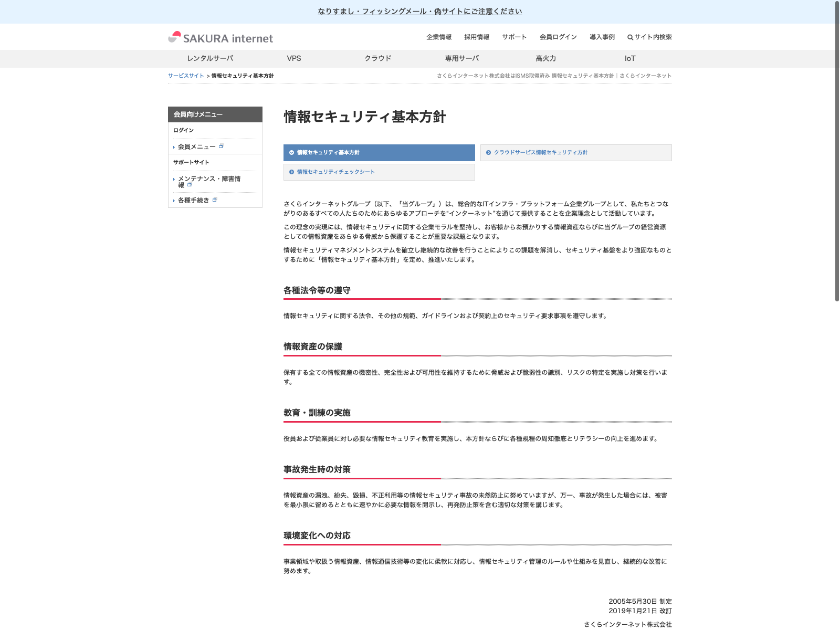Screen dimensions: 840x630
Task: Click external-link icon beside 会員メニュー
Action: tap(221, 146)
